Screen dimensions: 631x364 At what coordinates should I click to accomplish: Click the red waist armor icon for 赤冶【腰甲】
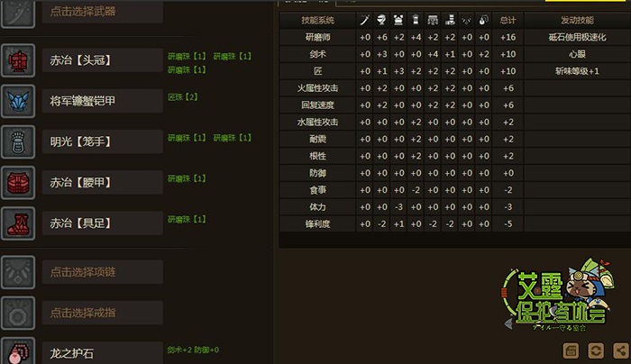coord(18,183)
